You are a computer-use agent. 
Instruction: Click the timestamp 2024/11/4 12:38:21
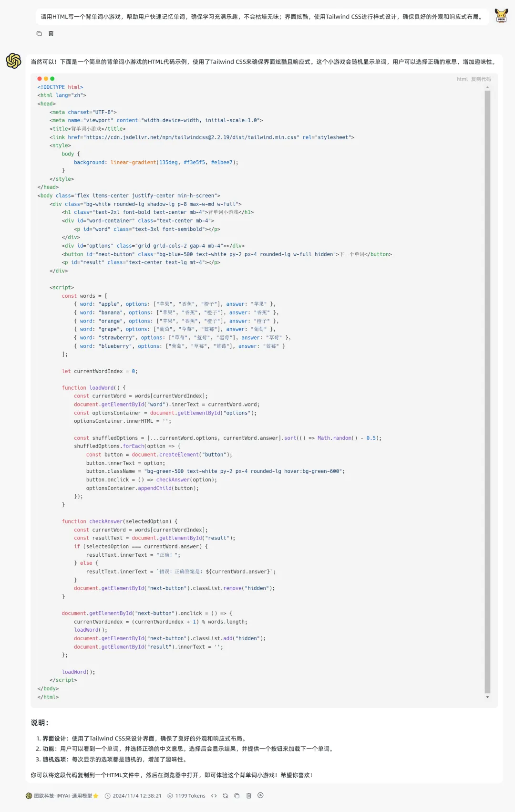(x=137, y=796)
